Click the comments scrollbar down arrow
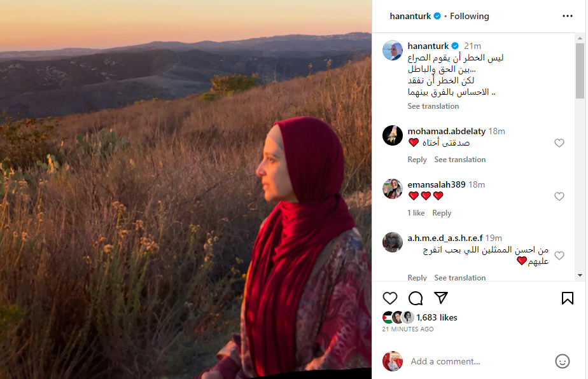Screen dimensions: 588x379 point(580,275)
